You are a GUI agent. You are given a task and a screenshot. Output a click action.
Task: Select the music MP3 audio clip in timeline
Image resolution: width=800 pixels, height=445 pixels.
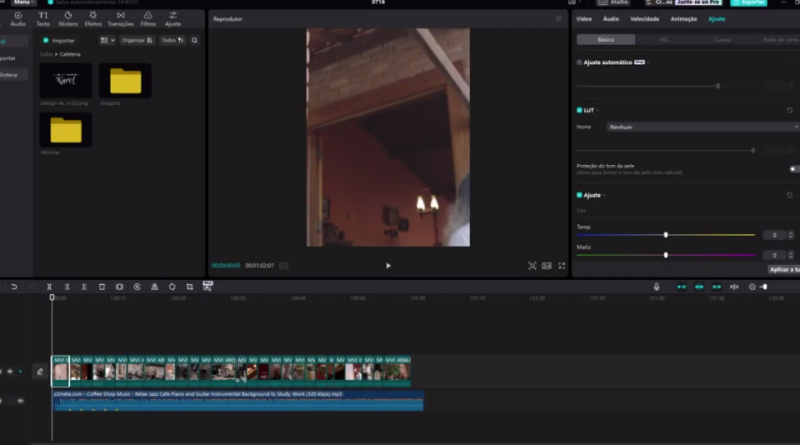[x=238, y=401]
